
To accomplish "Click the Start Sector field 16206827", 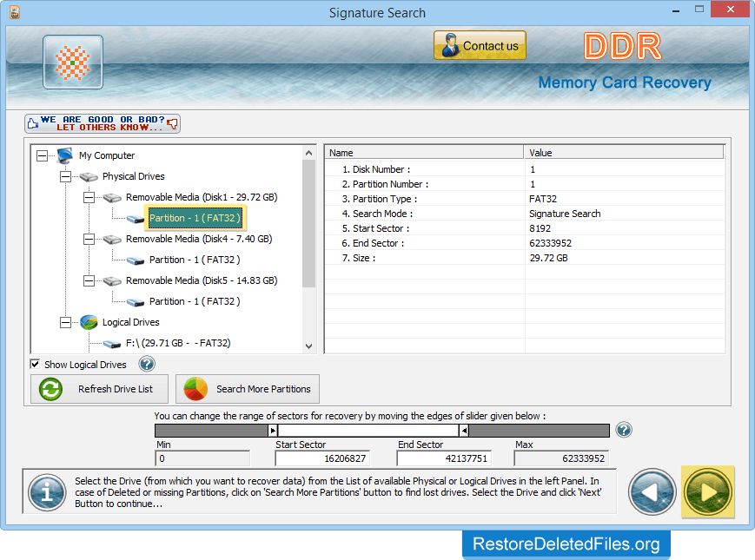I will click(322, 458).
